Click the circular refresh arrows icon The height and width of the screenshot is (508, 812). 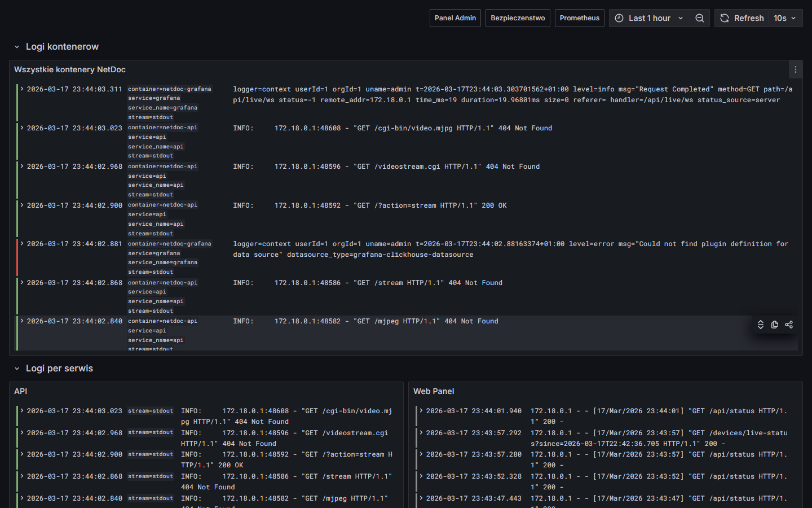tap(725, 18)
